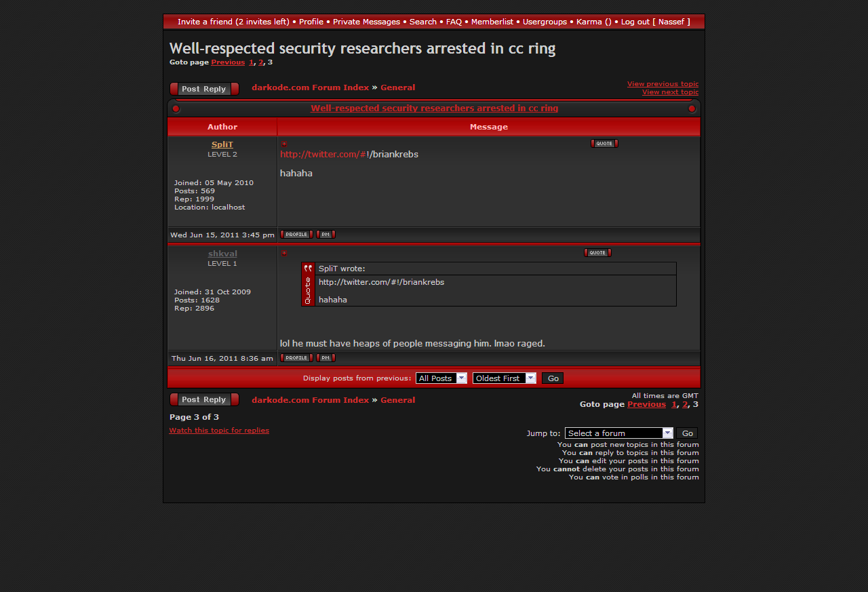Open SpliT's profile via Profile icon
The image size is (868, 592).
296,235
